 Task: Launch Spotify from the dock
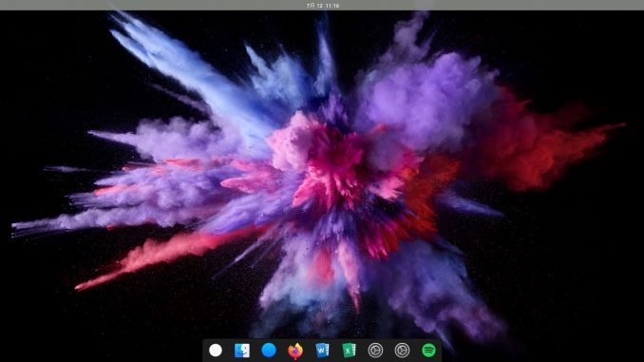pos(428,350)
